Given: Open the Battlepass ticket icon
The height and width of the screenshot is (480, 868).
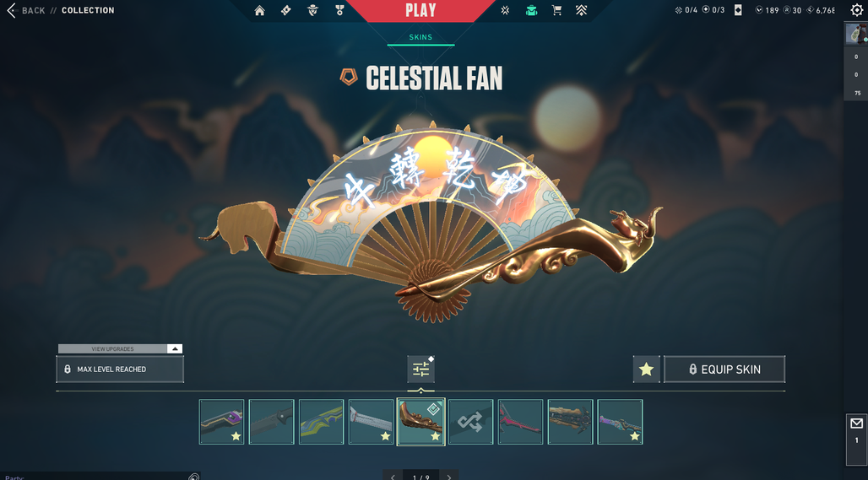Looking at the screenshot, I should (286, 10).
